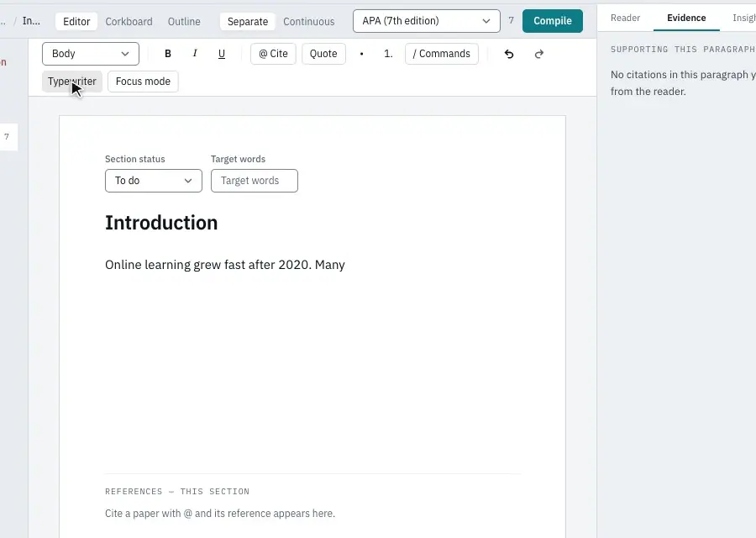Switch to Continuous view
This screenshot has width=756, height=538.
coord(308,21)
